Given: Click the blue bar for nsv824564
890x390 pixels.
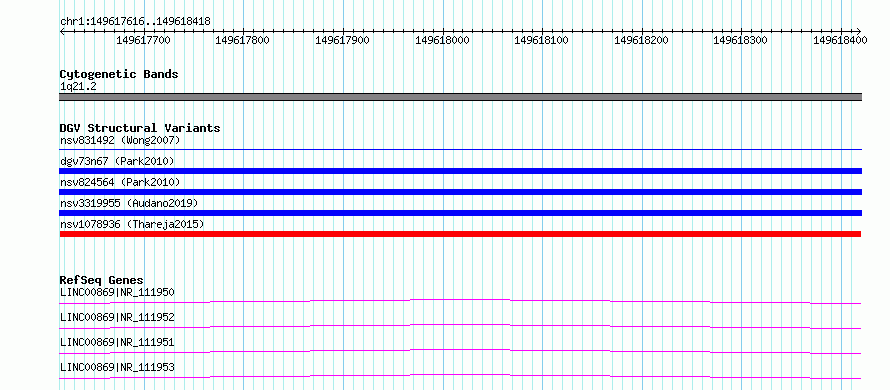Looking at the screenshot, I should pos(461,192).
